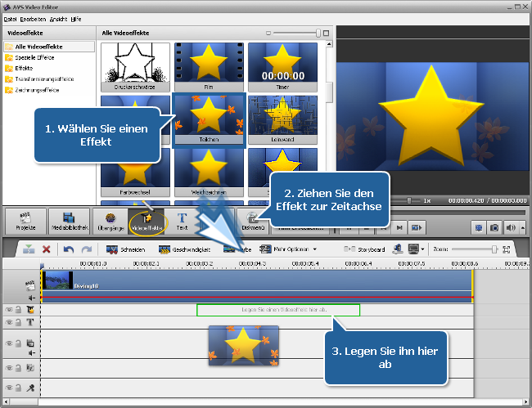Screen dimensions: 532x408
Task: Open the Projekte panel
Action: pyautogui.click(x=25, y=222)
